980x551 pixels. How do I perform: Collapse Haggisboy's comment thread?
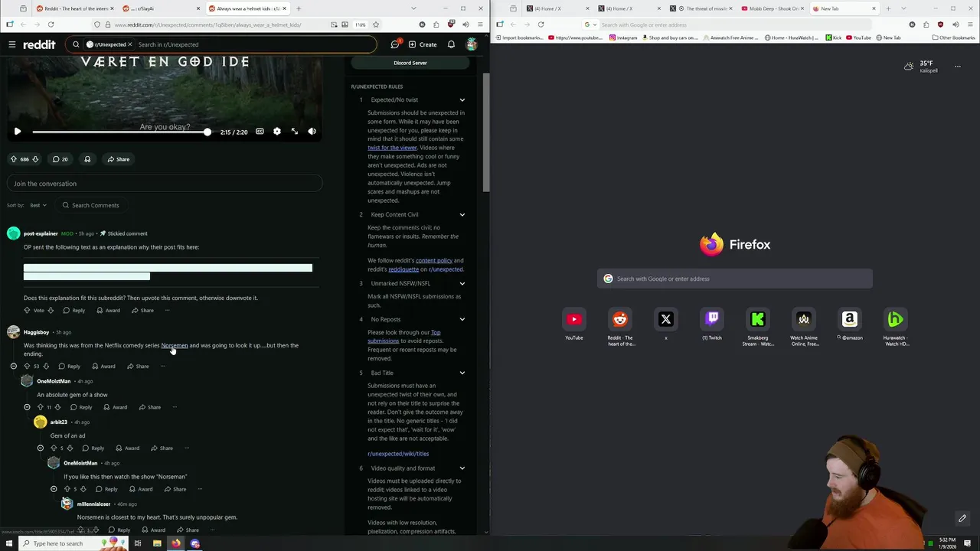pos(14,367)
